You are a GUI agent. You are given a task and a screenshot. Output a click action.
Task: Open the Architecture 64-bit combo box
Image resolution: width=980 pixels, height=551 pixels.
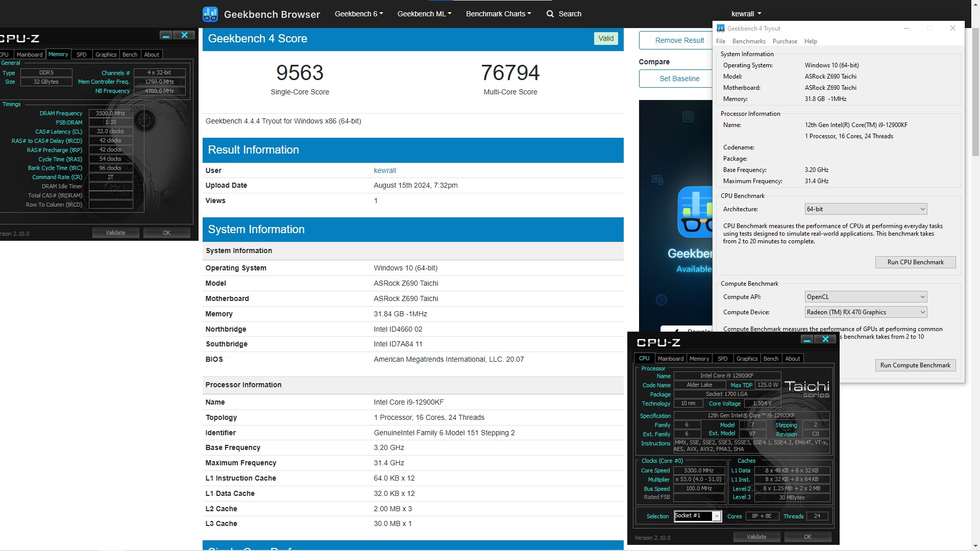[866, 209]
